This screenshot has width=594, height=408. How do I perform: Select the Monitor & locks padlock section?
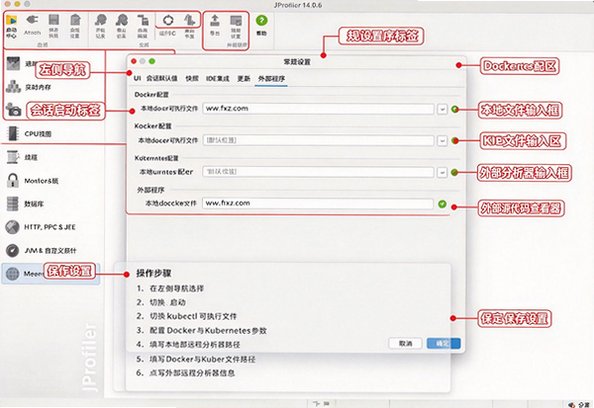33,181
